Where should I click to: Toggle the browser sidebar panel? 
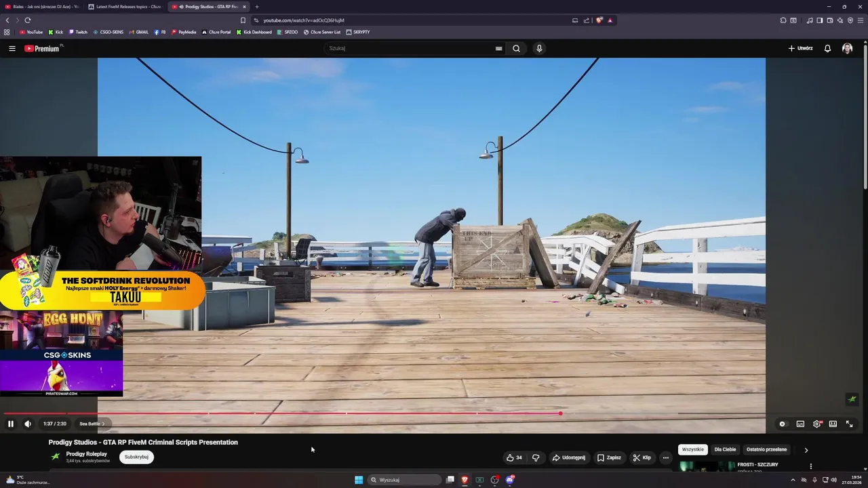[x=819, y=20]
